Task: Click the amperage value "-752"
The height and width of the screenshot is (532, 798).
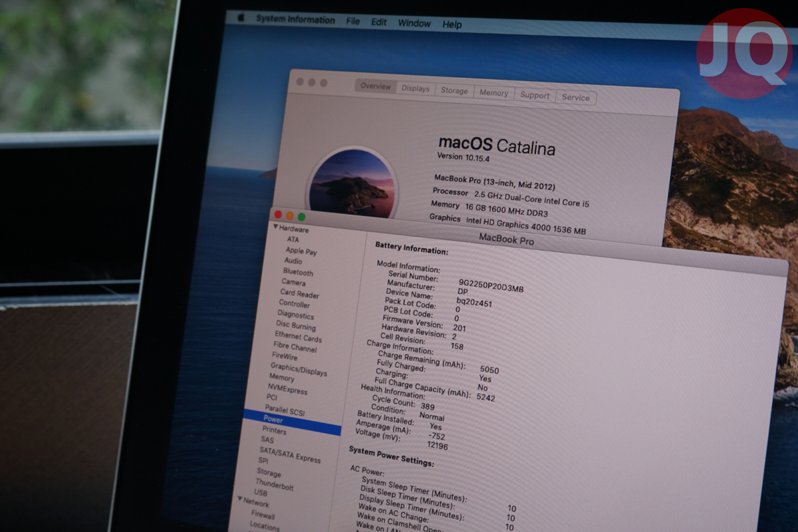Action: (x=437, y=436)
